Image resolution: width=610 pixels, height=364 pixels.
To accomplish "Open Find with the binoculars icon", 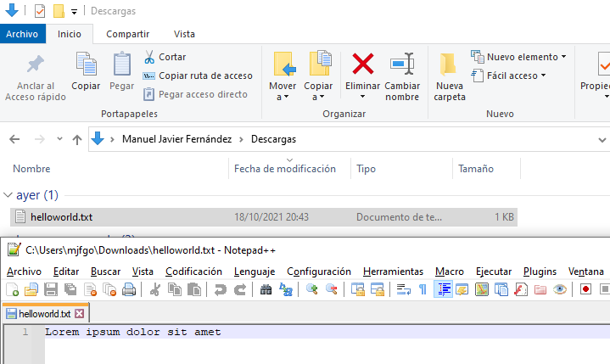I will click(x=266, y=289).
